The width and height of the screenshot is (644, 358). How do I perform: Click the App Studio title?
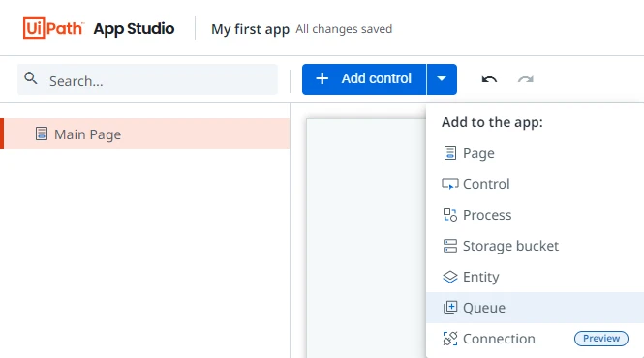(x=134, y=29)
